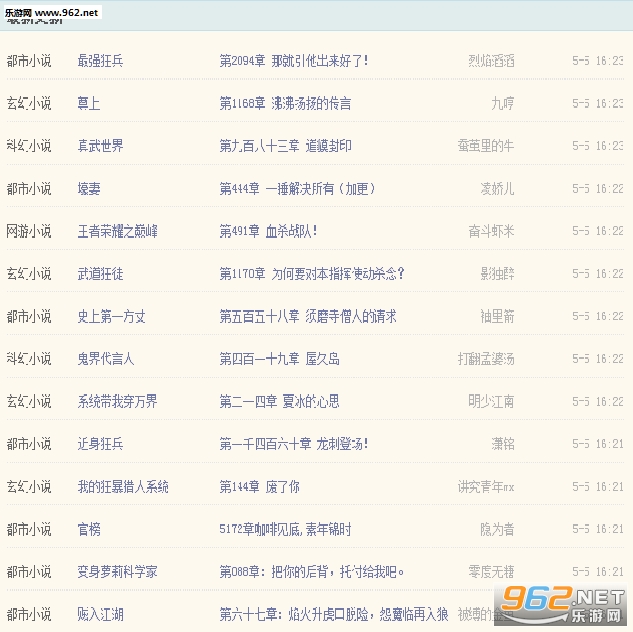Read chapter 第444章 一锤解决所有(加更)
The width and height of the screenshot is (633, 632).
(297, 189)
